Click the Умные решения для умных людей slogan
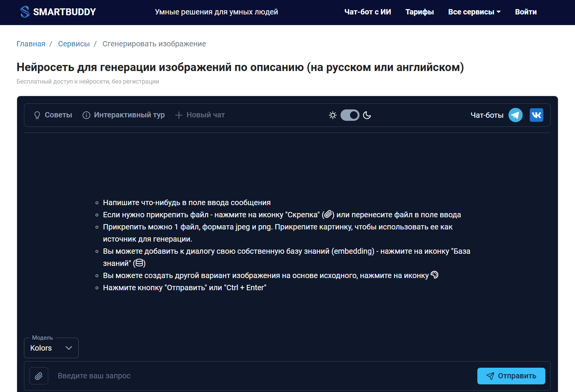The image size is (575, 392). point(217,12)
